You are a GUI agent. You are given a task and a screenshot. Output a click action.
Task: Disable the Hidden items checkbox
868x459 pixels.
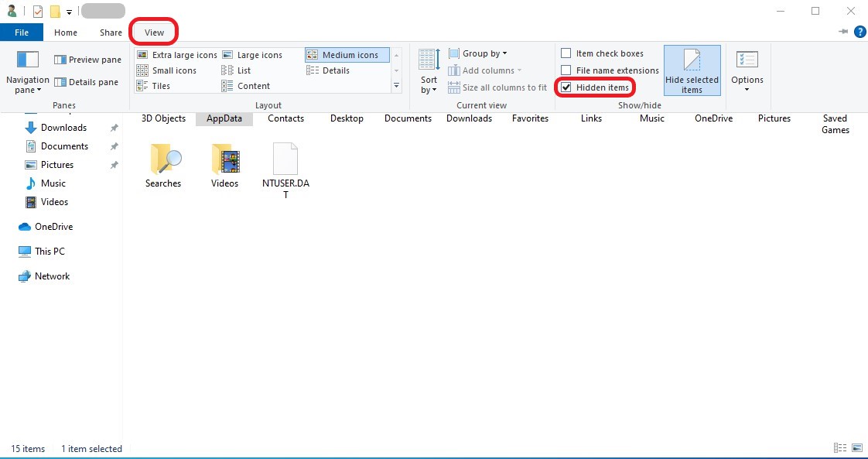(x=567, y=86)
